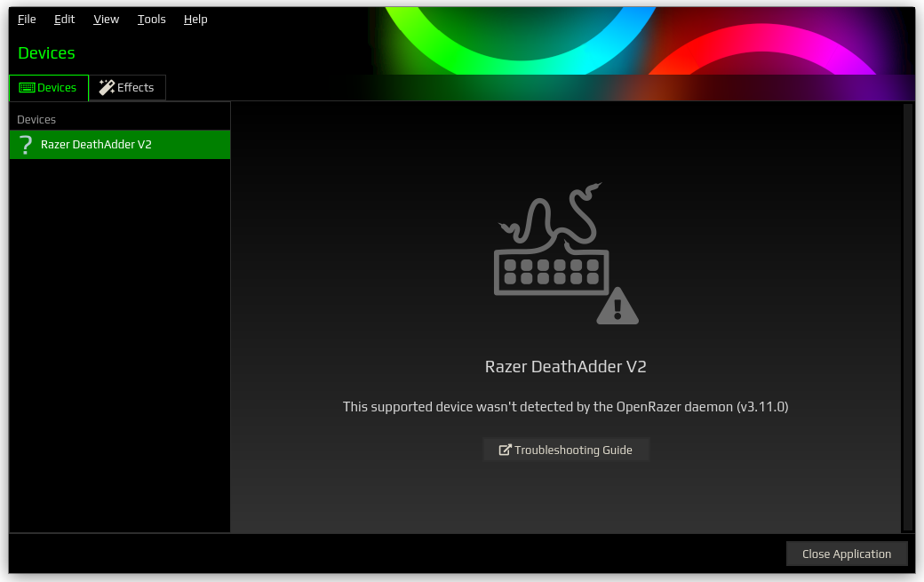924x582 pixels.
Task: Open the Help menu
Action: click(x=195, y=20)
